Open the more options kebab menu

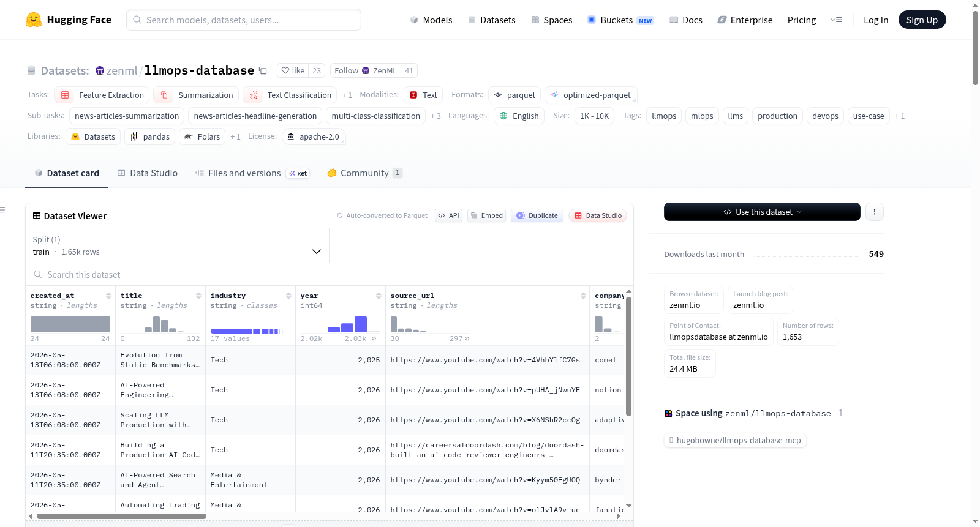875,212
